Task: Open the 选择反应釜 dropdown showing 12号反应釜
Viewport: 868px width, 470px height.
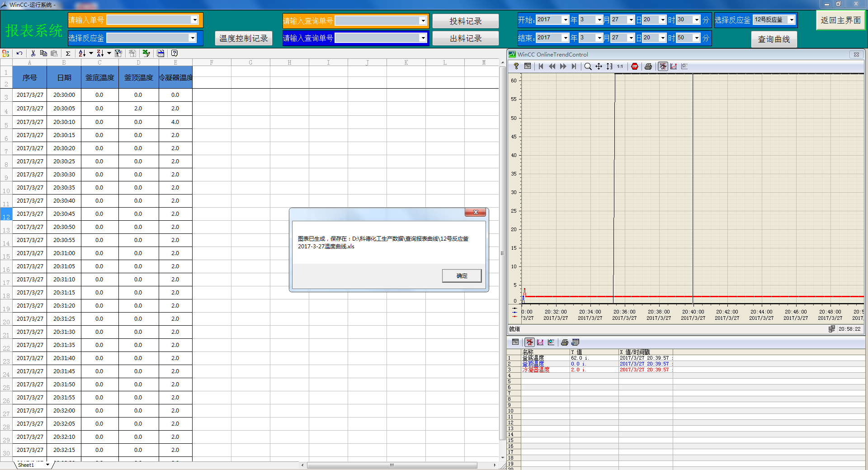Action: (x=791, y=20)
